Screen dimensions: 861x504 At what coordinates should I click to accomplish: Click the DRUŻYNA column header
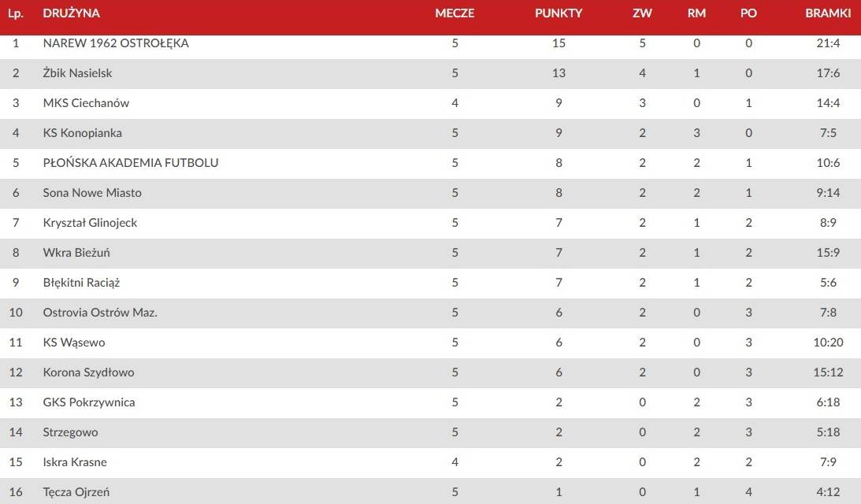72,13
